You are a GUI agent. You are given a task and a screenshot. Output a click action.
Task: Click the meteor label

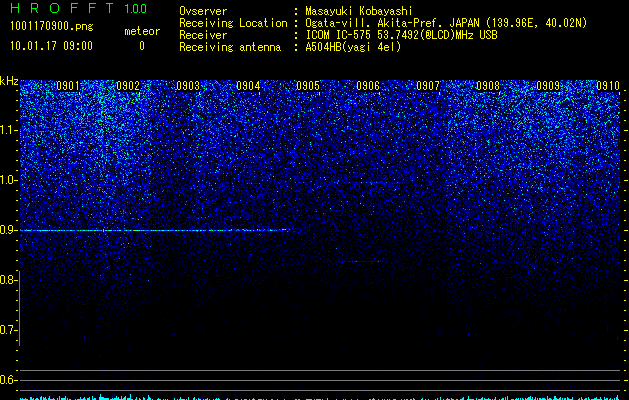tap(142, 31)
